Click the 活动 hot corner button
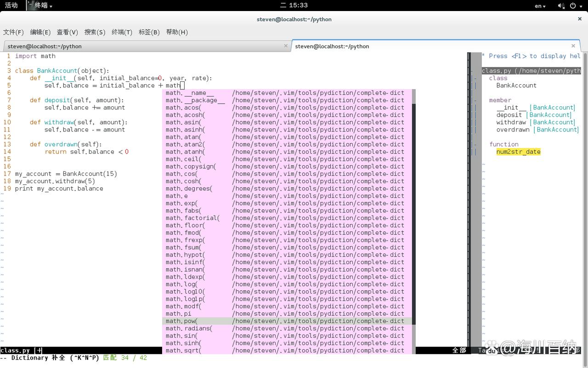This screenshot has height=368, width=588. 11,6
